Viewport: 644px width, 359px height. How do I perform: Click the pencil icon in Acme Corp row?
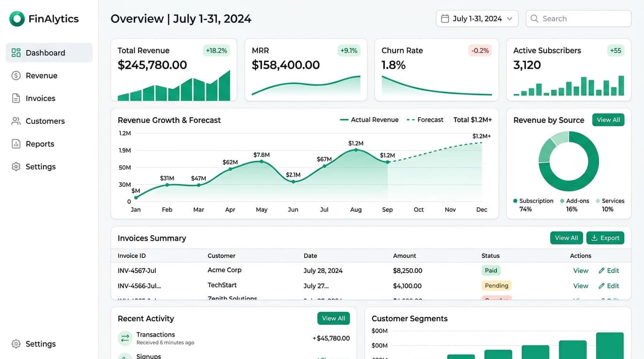point(601,271)
